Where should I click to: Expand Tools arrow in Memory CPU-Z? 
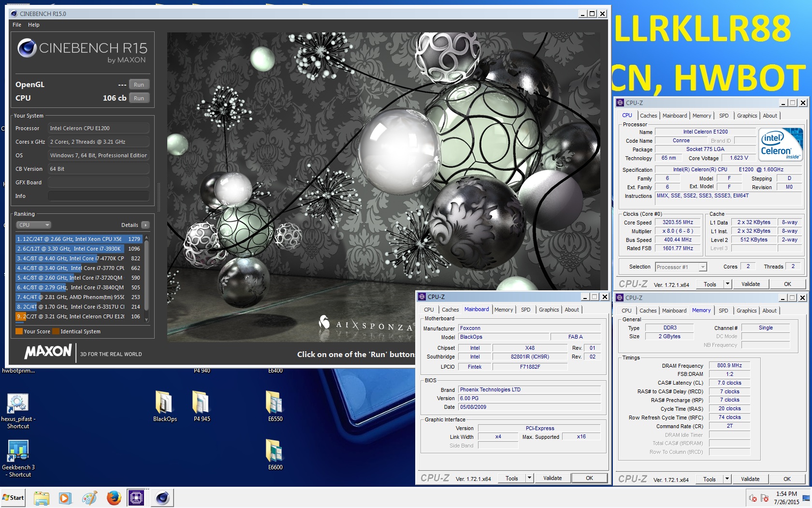click(727, 479)
